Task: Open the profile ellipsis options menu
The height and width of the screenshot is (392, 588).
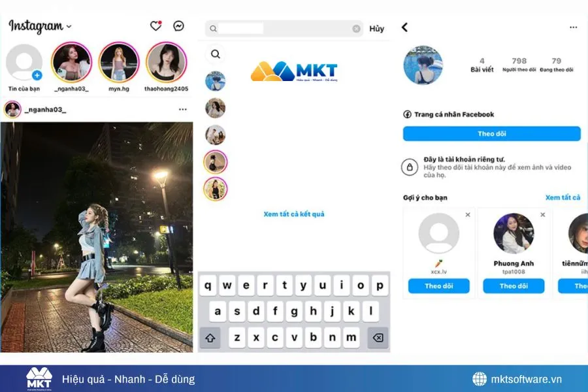Action: coord(574,27)
